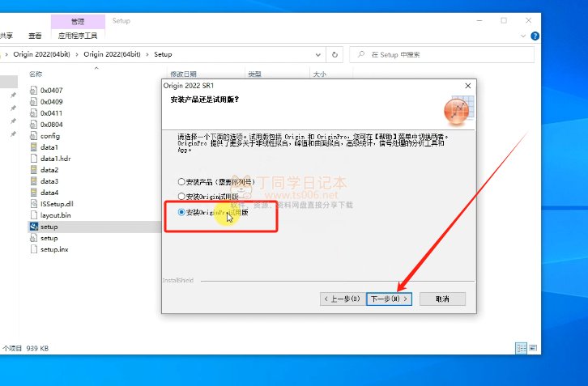The height and width of the screenshot is (386, 588).
Task: Expand the Explorer ribbon chevron
Action: pos(523,36)
